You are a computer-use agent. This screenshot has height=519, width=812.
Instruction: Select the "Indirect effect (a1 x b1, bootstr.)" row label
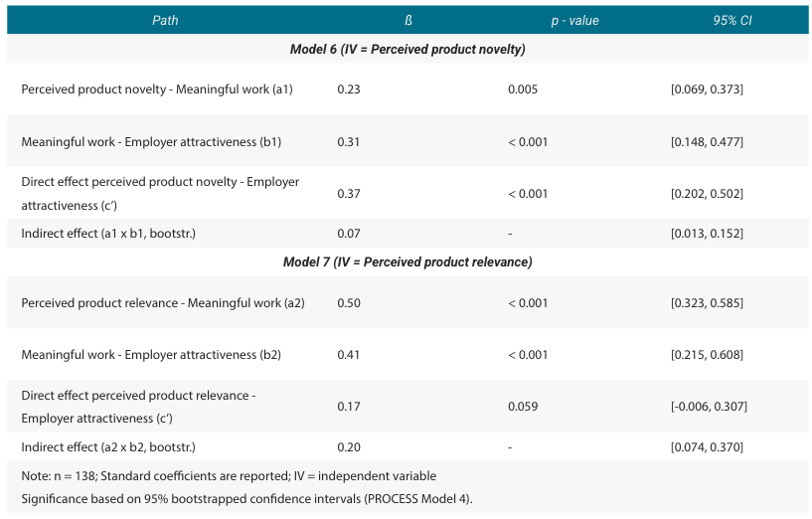click(x=108, y=234)
